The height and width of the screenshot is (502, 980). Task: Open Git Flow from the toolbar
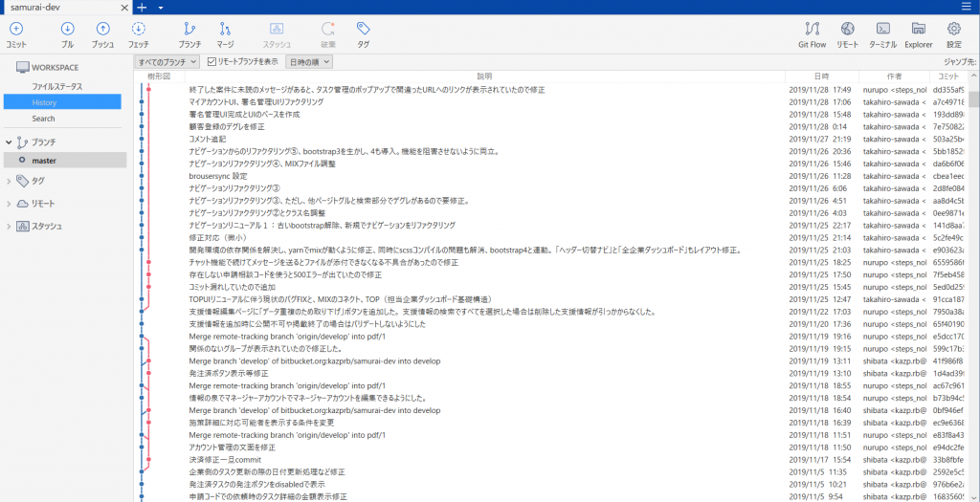pos(812,33)
